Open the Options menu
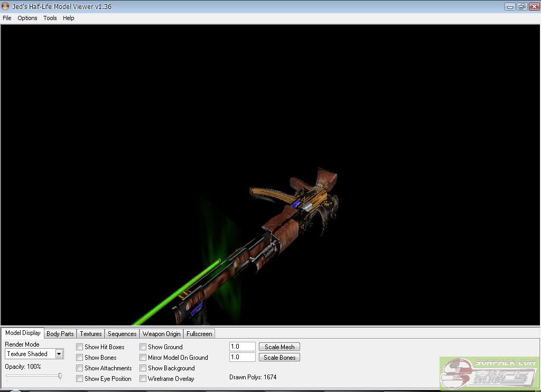This screenshot has height=392, width=541. (27, 18)
